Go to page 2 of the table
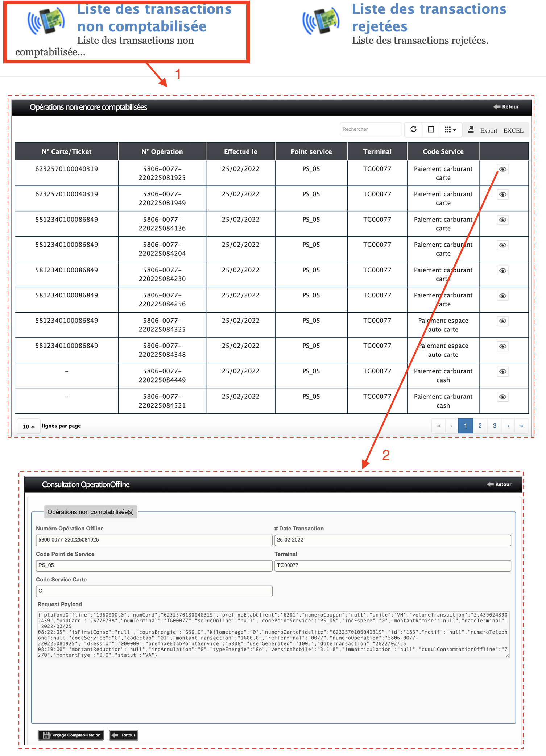The height and width of the screenshot is (756, 546). pyautogui.click(x=480, y=426)
